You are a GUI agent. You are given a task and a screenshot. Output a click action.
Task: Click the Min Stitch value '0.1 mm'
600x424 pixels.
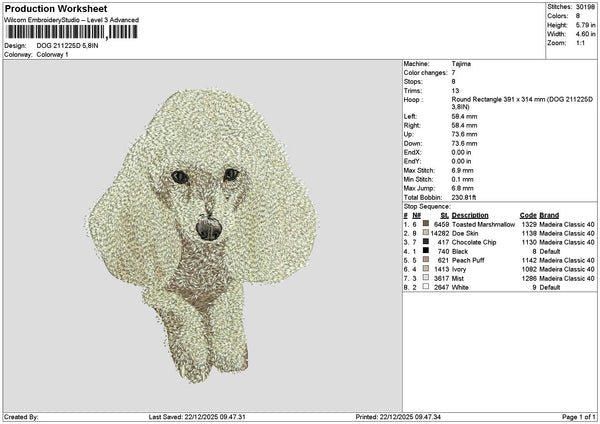[x=462, y=179]
